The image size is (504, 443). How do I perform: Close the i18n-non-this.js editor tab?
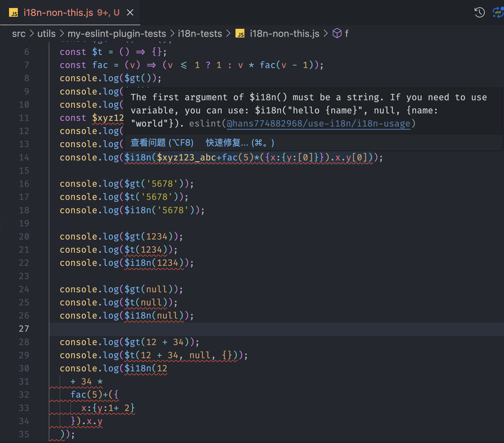tap(130, 12)
